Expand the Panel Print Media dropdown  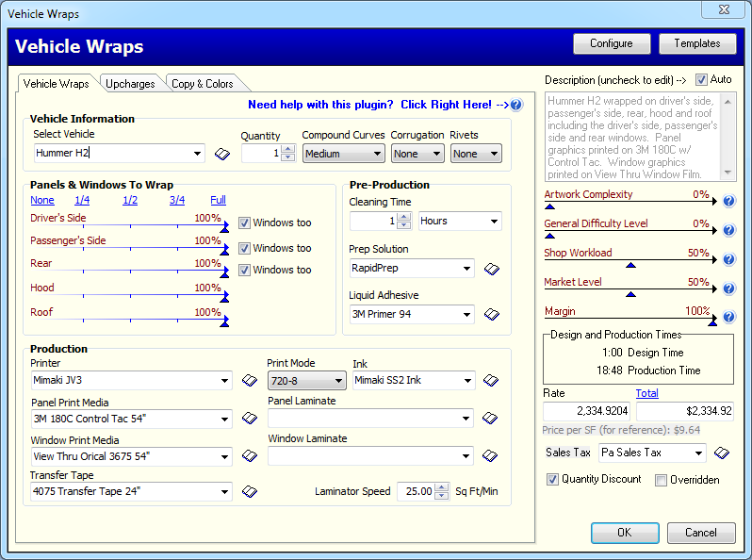click(132, 420)
